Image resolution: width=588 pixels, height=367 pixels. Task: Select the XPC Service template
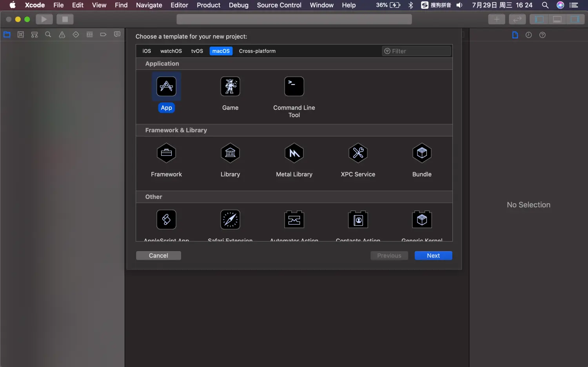[x=358, y=153]
